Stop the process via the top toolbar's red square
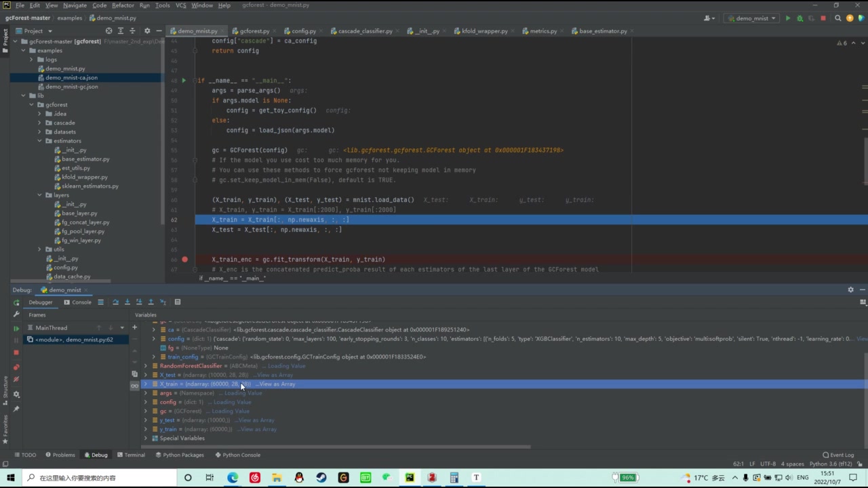 [823, 18]
